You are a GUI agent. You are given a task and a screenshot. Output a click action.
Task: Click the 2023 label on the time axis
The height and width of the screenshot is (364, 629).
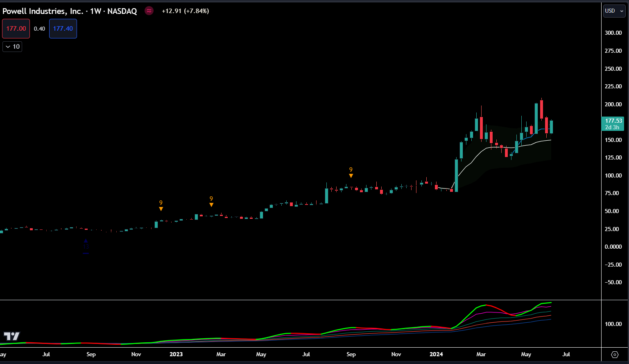pos(176,354)
